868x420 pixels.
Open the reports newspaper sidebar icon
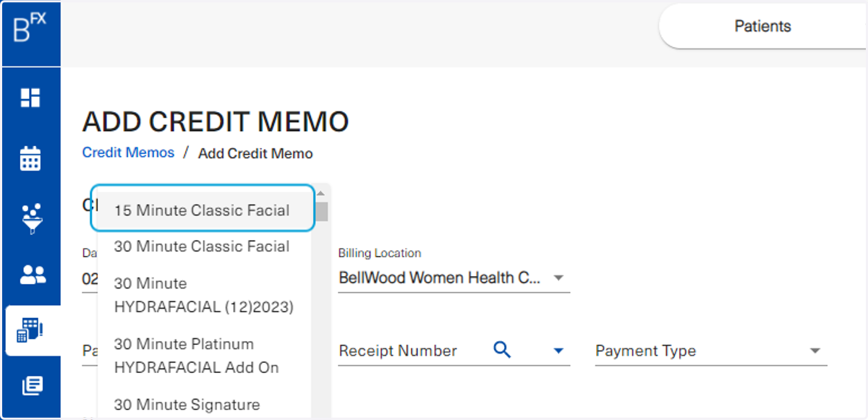coord(32,386)
